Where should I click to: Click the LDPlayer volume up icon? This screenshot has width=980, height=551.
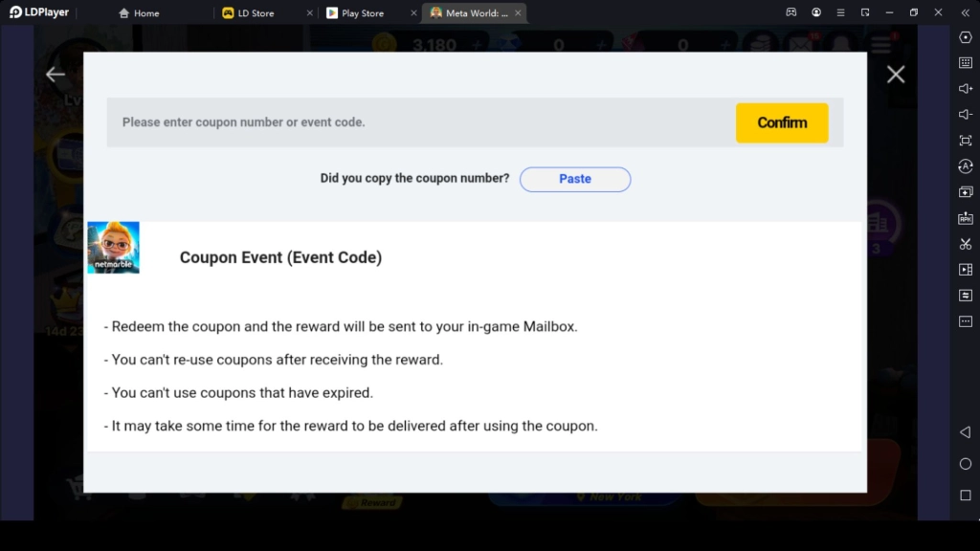[x=966, y=89]
